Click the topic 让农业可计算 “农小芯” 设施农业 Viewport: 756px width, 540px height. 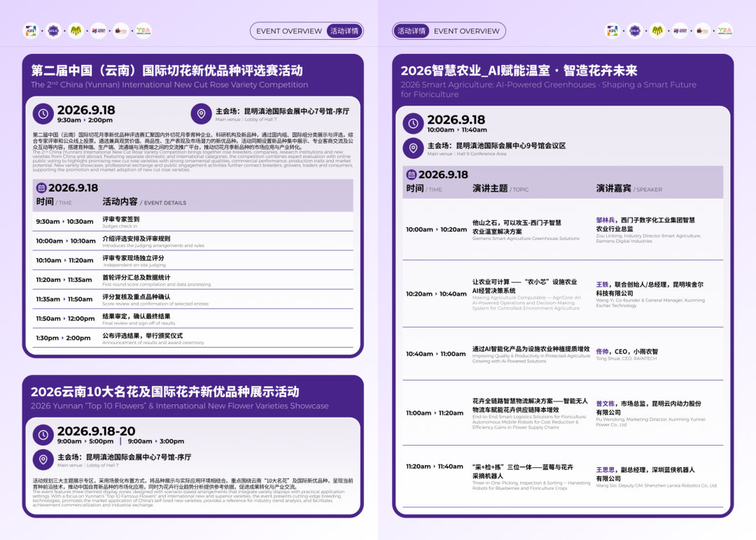524,286
